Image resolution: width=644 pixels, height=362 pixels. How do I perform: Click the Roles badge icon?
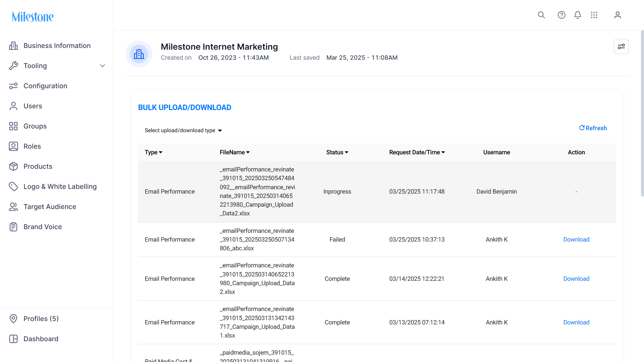13,146
